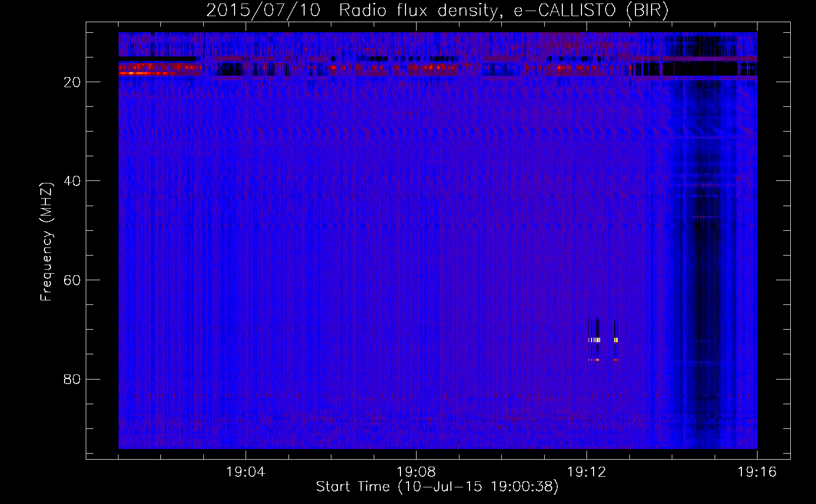The width and height of the screenshot is (816, 504).
Task: Click the 'Frequency (MHZ)' axis label
Action: [46, 242]
